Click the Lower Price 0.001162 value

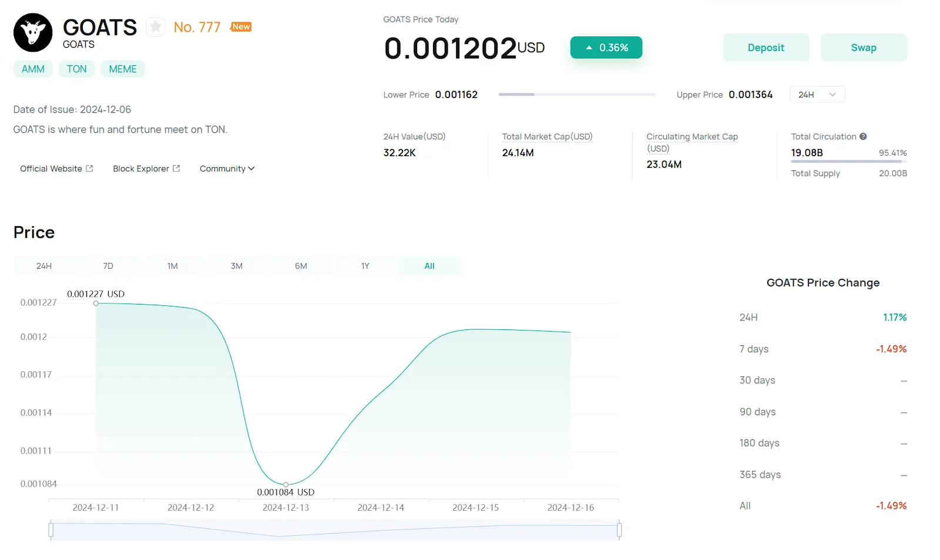click(456, 95)
